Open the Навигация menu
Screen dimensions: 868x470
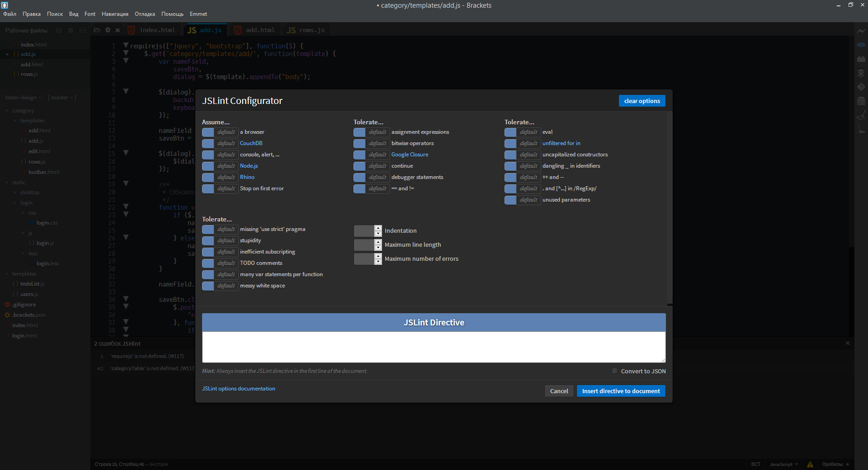click(115, 14)
